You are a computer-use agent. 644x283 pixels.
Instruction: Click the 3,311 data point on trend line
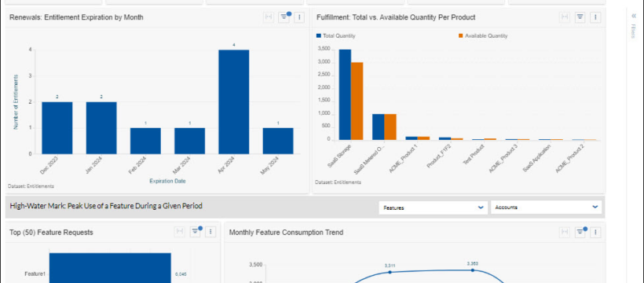coord(390,272)
